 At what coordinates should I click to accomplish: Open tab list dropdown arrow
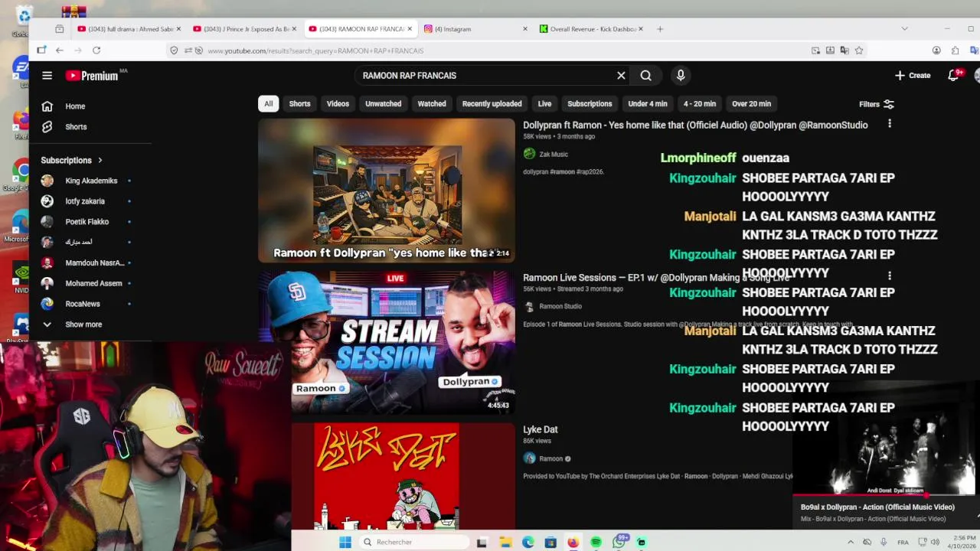click(x=904, y=29)
